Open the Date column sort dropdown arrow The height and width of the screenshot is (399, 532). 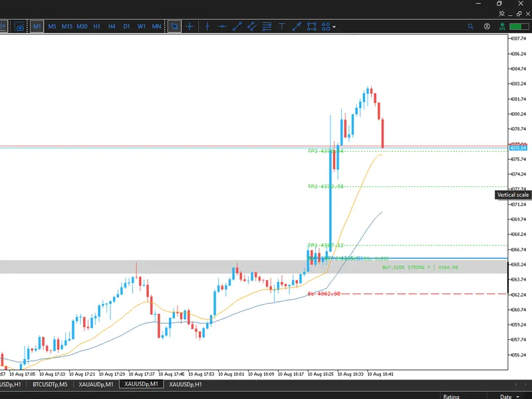tap(518, 396)
